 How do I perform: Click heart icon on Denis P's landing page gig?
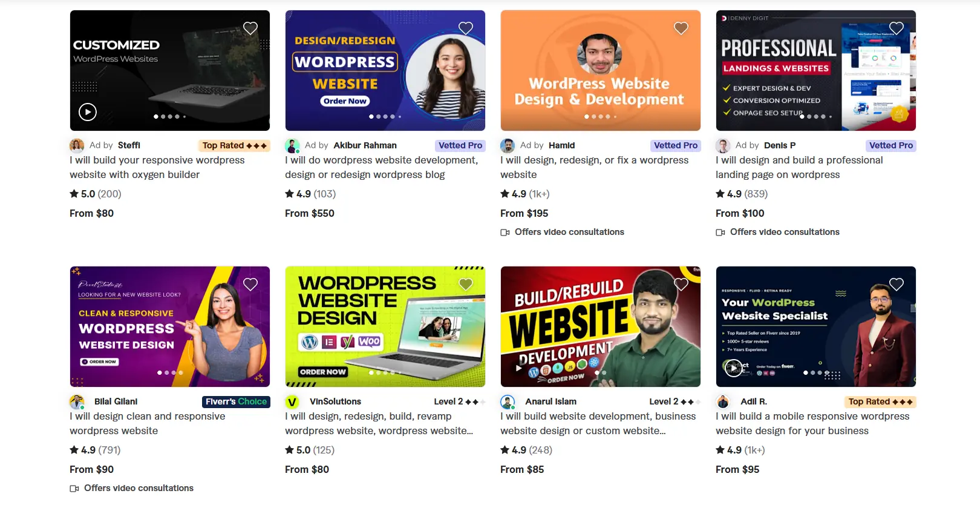pos(897,28)
